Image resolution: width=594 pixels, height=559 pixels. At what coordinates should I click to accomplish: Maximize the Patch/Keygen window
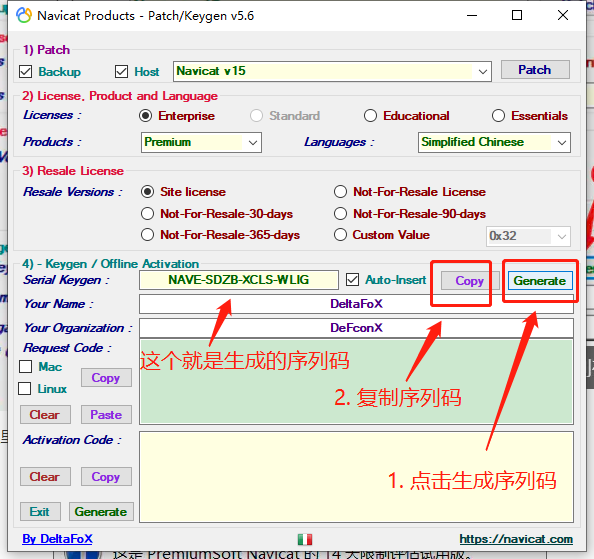point(517,16)
